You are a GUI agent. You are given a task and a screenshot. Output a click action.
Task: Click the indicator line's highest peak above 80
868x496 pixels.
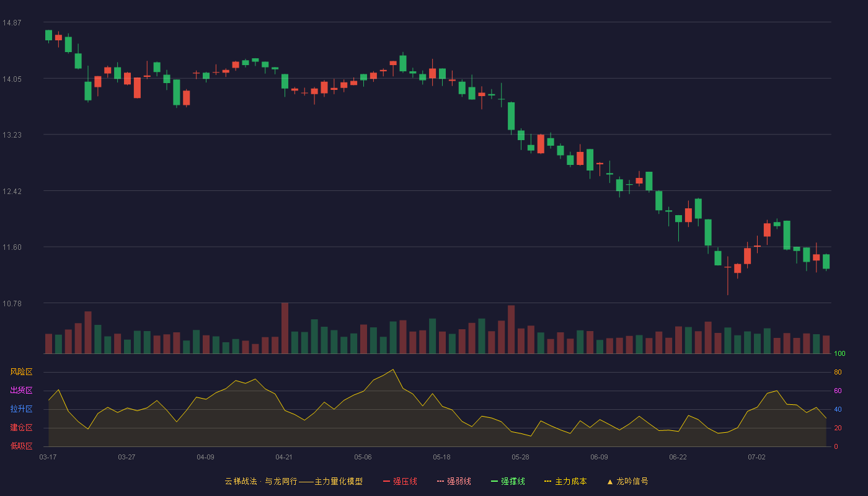tap(392, 370)
